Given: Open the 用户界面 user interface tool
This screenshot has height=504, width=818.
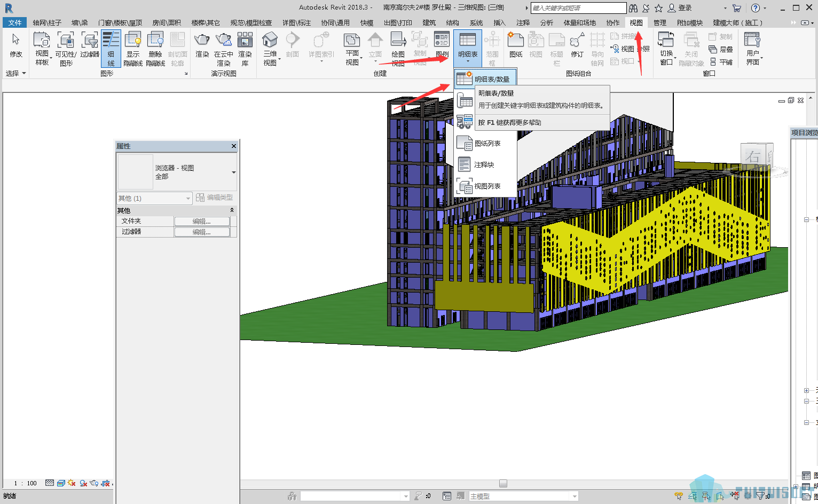Looking at the screenshot, I should click(x=753, y=48).
